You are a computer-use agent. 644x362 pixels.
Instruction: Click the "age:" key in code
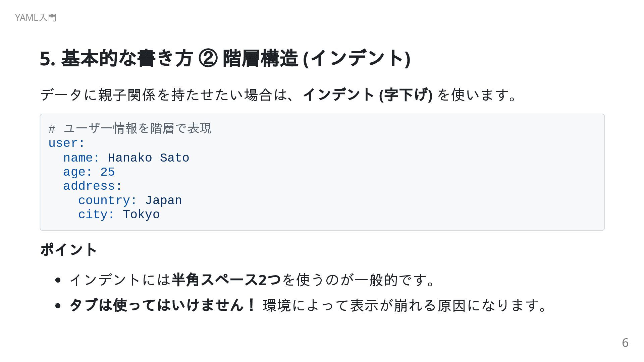[x=77, y=172]
